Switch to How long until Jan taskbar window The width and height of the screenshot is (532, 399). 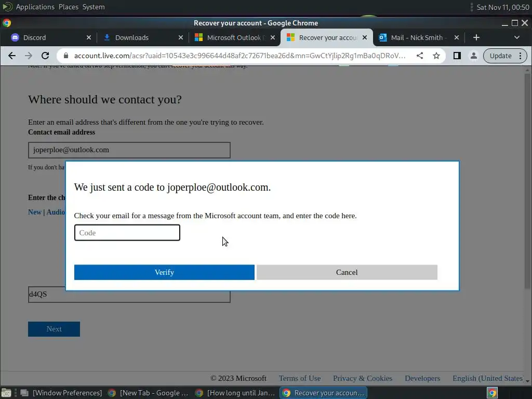235,393
